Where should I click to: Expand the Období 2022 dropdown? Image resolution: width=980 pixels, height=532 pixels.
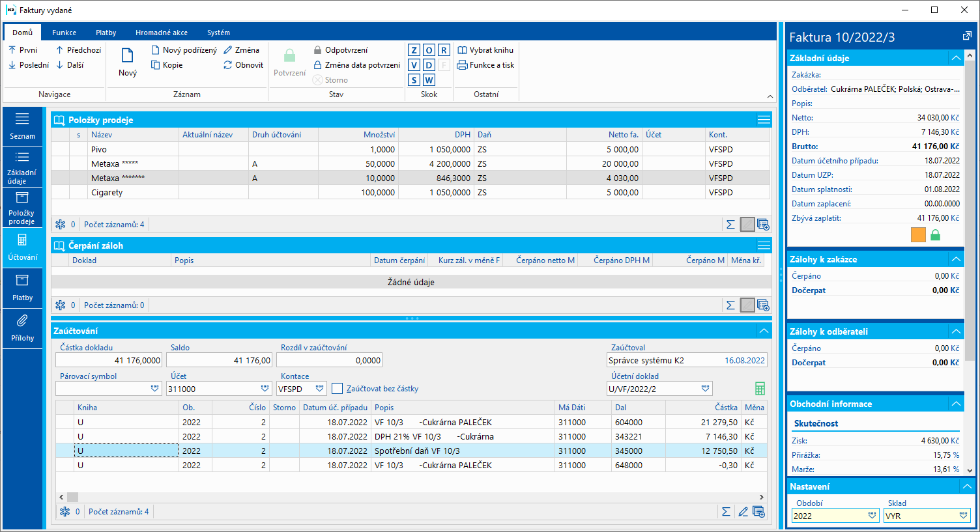pyautogui.click(x=872, y=516)
